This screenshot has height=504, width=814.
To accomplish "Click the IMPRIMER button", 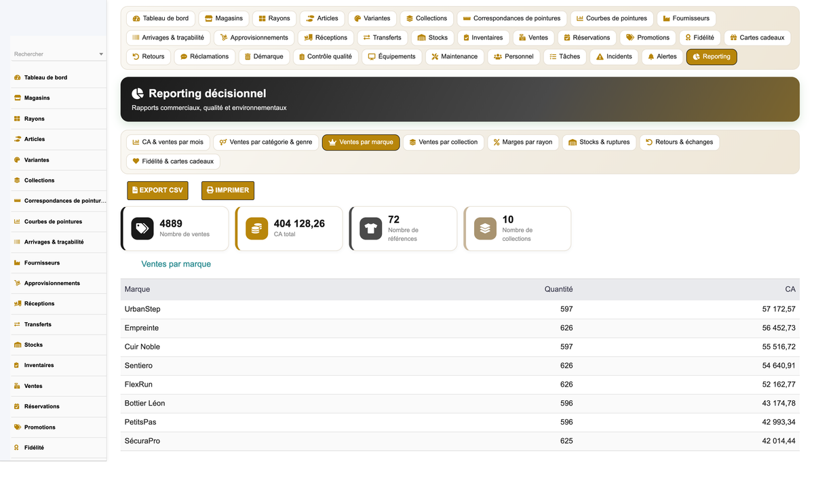I will pyautogui.click(x=228, y=191).
